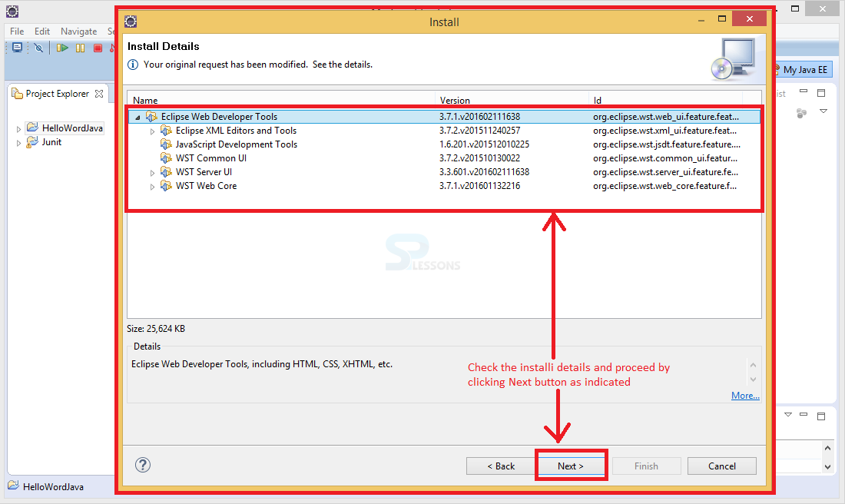This screenshot has height=504, width=845.
Task: Expand the HelloWordJava project
Action: [18, 129]
